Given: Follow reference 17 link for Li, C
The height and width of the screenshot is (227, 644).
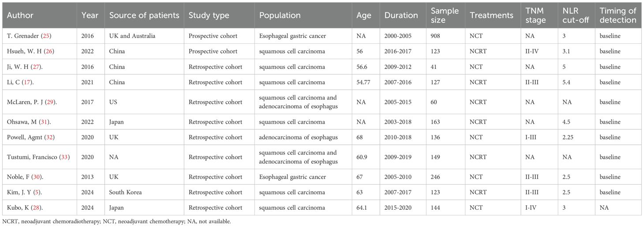Looking at the screenshot, I should pos(30,82).
